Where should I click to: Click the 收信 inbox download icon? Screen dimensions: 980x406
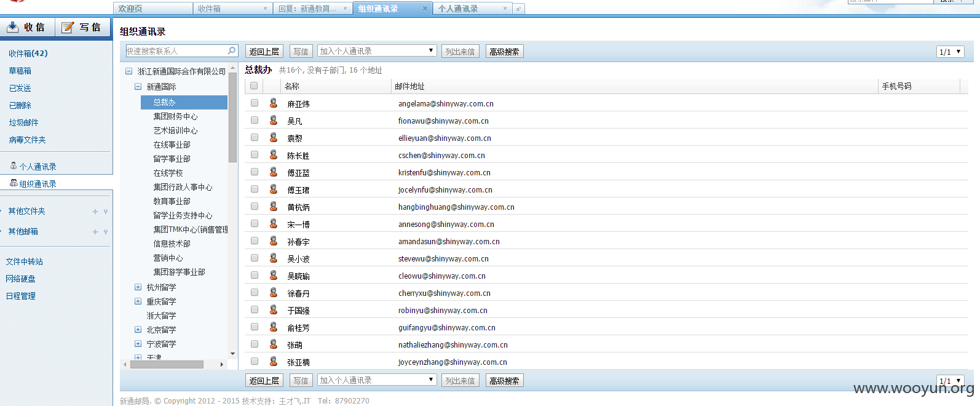(x=12, y=27)
